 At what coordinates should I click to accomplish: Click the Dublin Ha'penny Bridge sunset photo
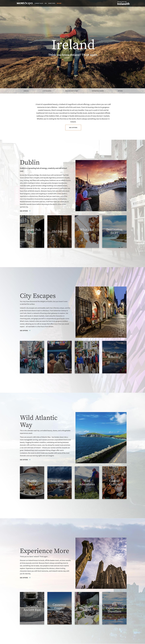point(101,185)
